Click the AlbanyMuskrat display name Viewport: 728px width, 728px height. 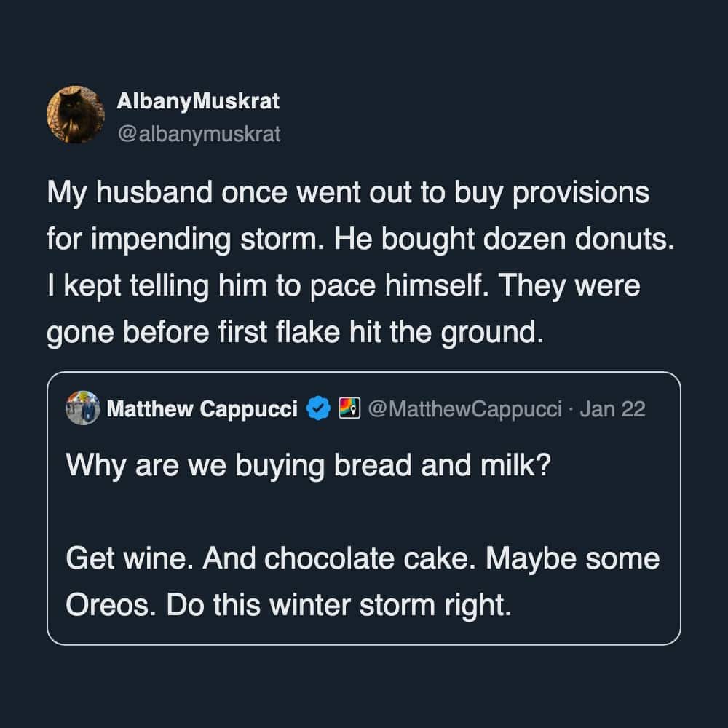click(198, 102)
